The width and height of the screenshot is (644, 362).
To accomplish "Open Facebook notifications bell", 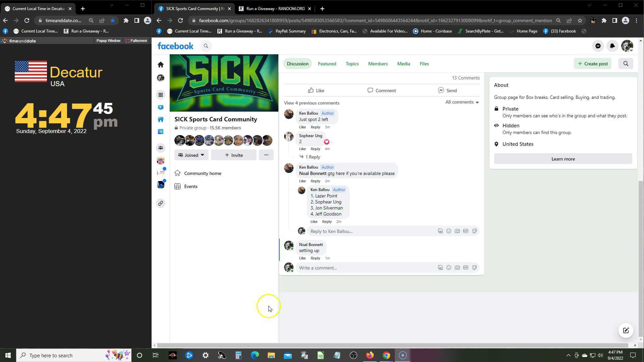I will pyautogui.click(x=612, y=46).
